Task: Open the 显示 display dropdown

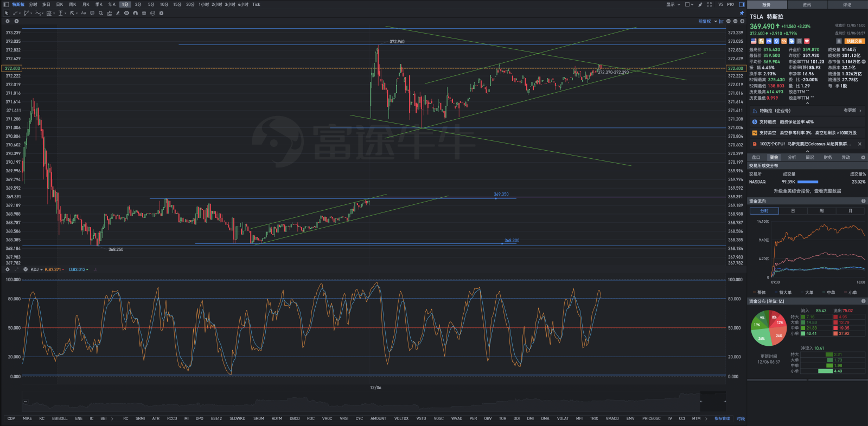Action: (x=673, y=4)
